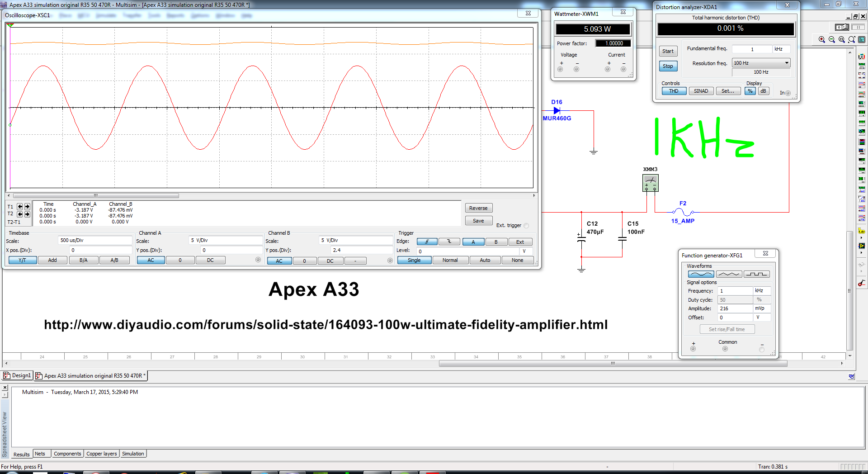Image resolution: width=868 pixels, height=474 pixels.
Task: Select triangle waveform in function generator
Action: pyautogui.click(x=729, y=274)
